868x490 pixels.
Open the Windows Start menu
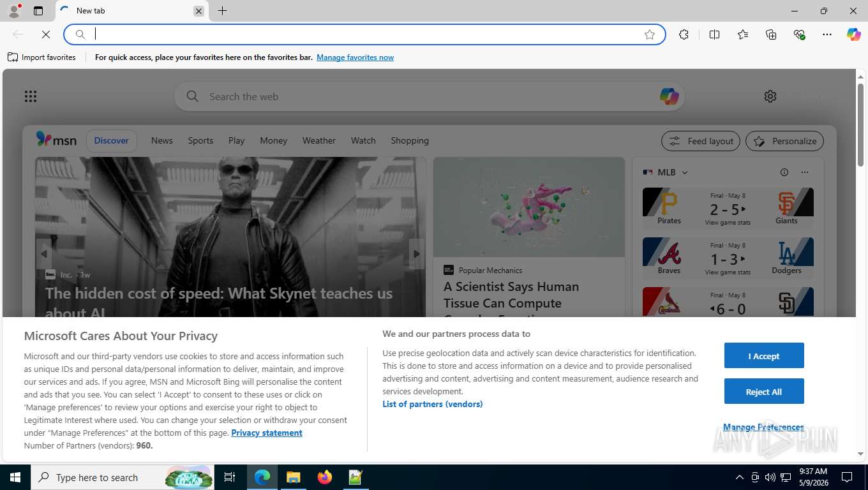point(15,477)
